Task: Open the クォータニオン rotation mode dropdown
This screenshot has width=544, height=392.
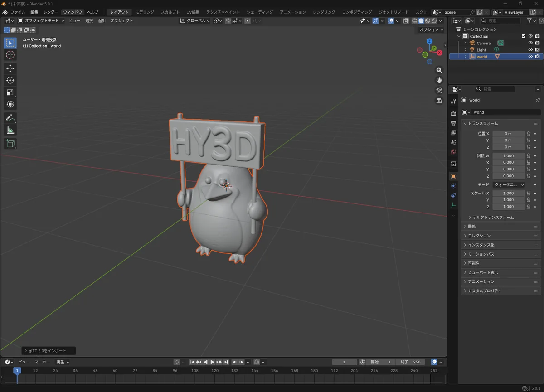Action: [509, 185]
